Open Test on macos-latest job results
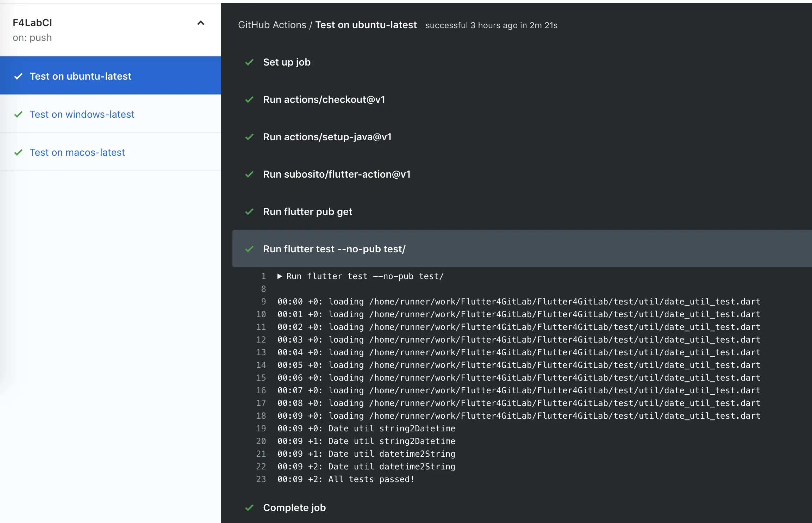This screenshot has width=812, height=523. pyautogui.click(x=77, y=153)
